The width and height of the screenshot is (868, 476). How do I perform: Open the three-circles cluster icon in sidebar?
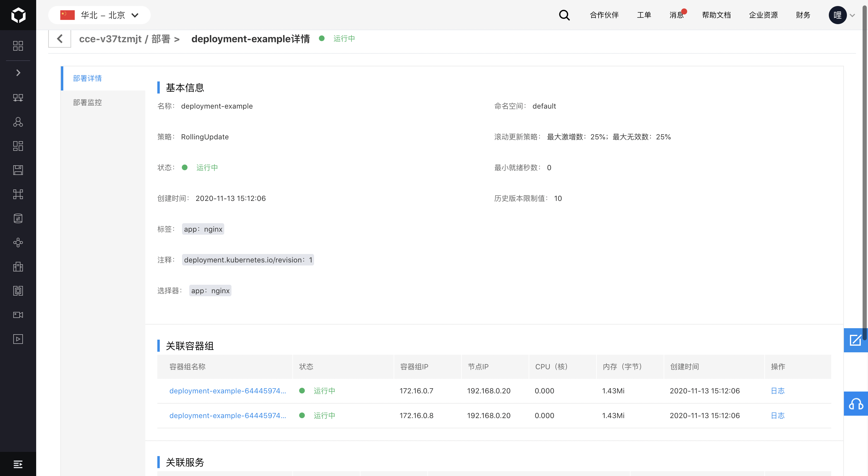18,122
